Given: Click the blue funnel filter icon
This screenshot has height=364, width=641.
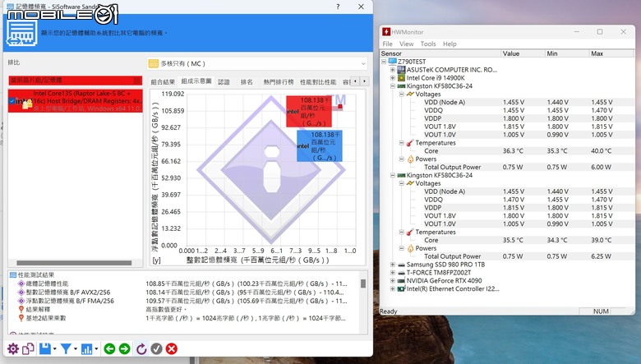Looking at the screenshot, I should 66,349.
